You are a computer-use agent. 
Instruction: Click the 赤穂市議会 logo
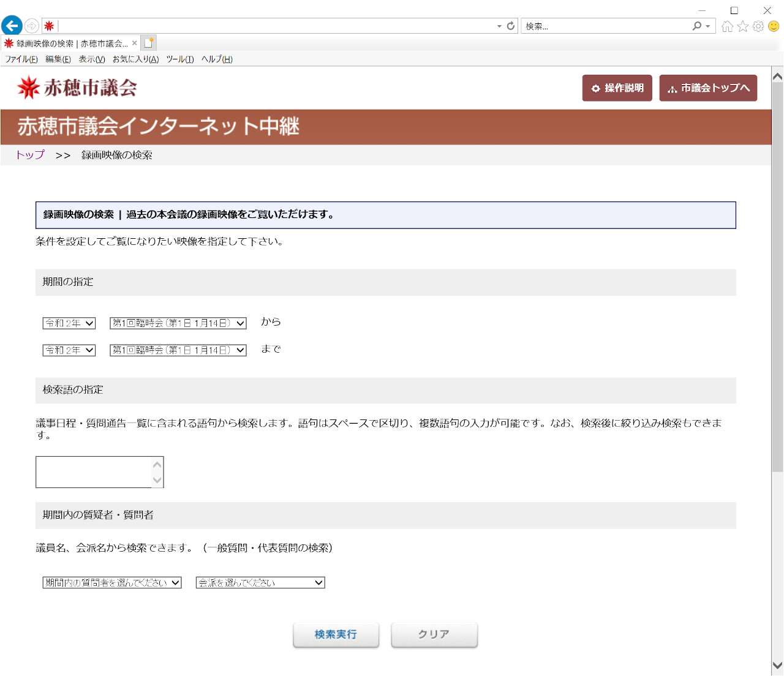coord(77,88)
